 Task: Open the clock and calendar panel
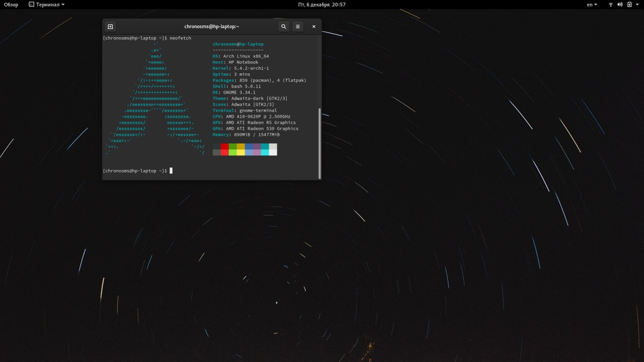point(321,5)
